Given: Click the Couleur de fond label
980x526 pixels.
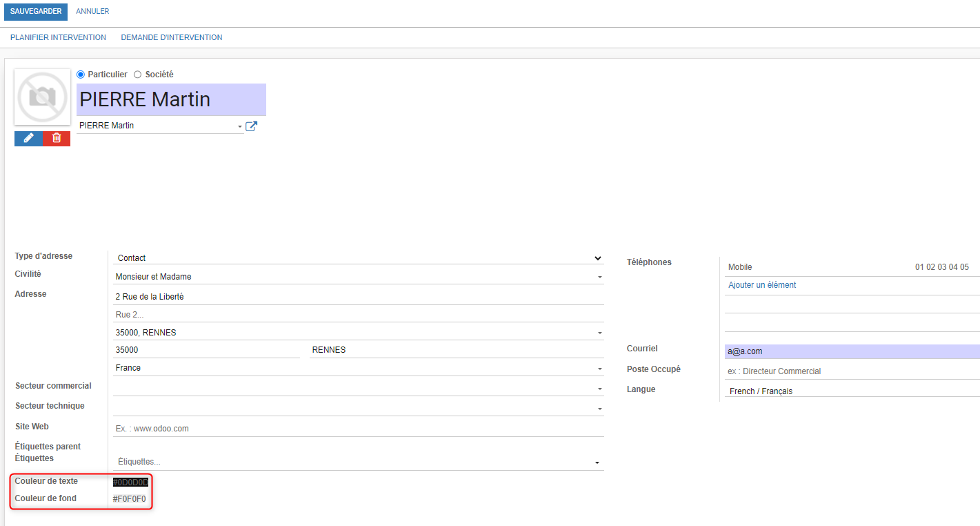Looking at the screenshot, I should coord(46,498).
